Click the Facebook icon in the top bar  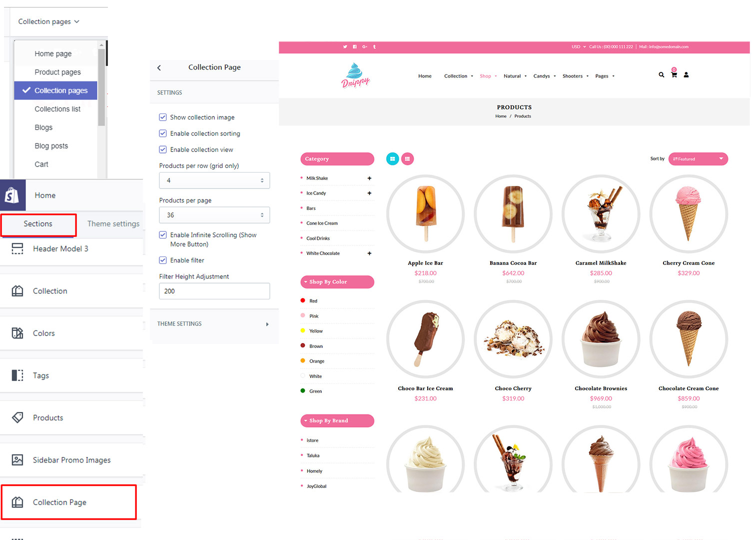tap(355, 46)
